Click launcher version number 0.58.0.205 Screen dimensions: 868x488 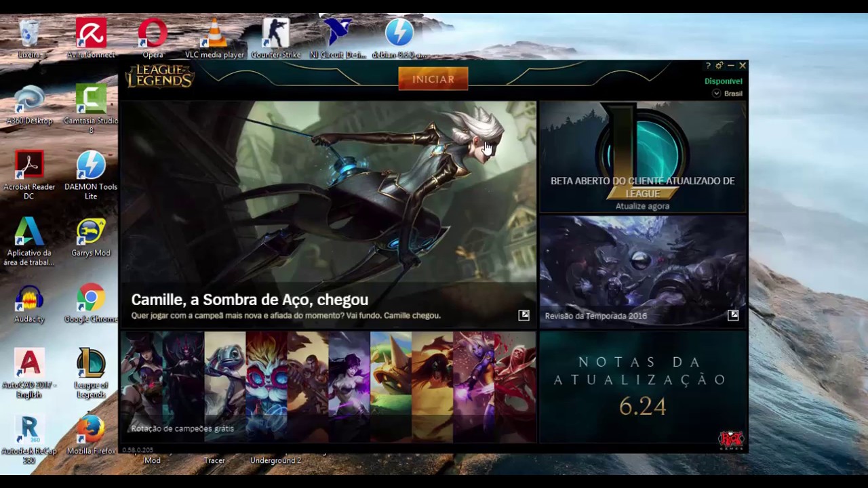(x=138, y=450)
